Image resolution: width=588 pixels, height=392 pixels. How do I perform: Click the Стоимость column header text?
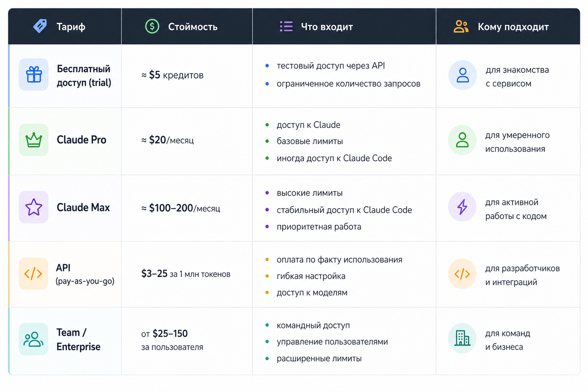tap(193, 26)
